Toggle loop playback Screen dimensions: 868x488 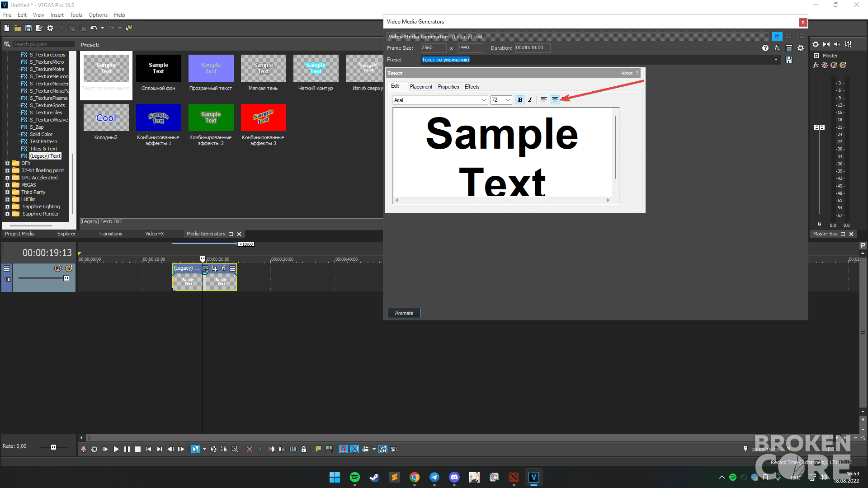94,449
